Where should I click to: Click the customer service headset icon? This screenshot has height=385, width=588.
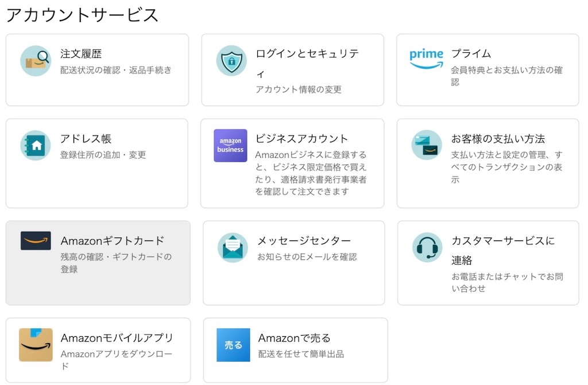[427, 247]
